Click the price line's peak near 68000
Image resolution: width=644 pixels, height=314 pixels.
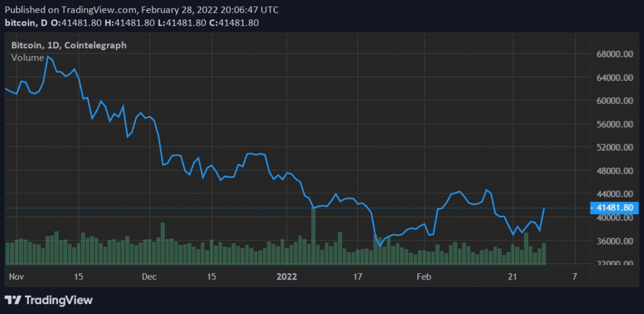point(48,57)
